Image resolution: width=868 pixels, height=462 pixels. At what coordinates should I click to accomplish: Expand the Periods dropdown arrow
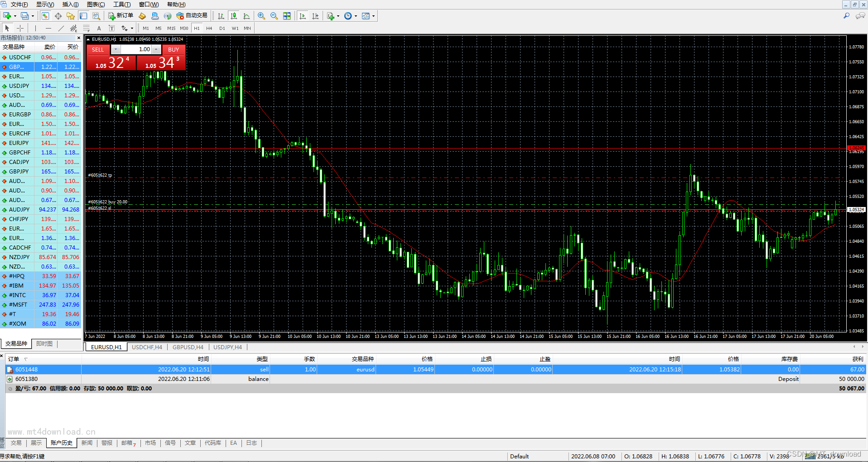356,16
